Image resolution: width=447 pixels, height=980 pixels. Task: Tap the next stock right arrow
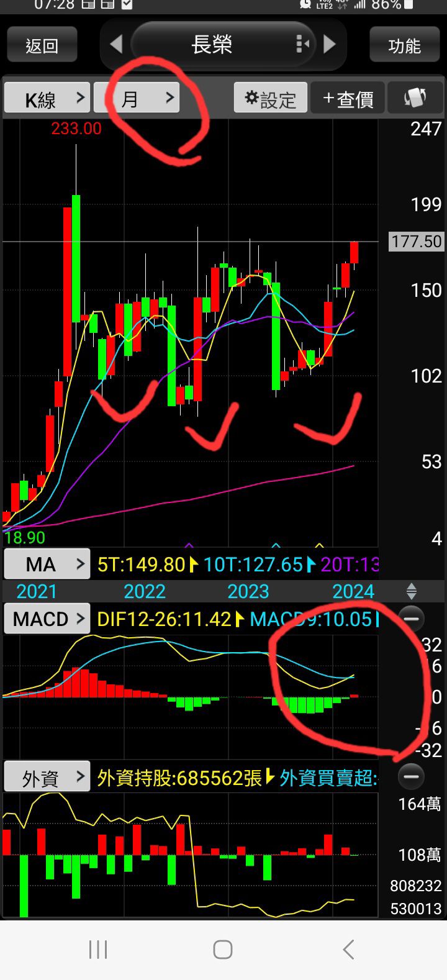click(330, 45)
